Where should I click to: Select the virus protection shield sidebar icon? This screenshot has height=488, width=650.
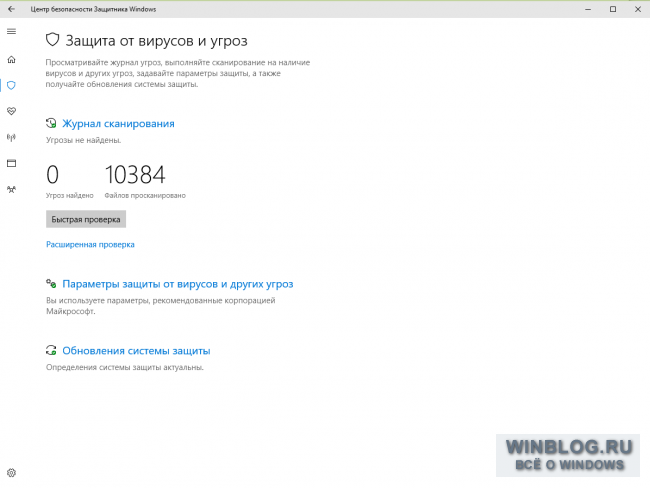(11, 85)
